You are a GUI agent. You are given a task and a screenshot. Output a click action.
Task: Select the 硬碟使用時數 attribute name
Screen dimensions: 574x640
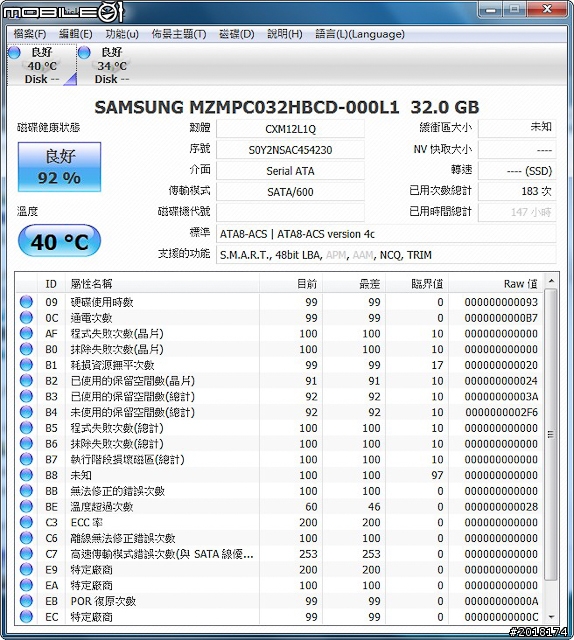[102, 302]
